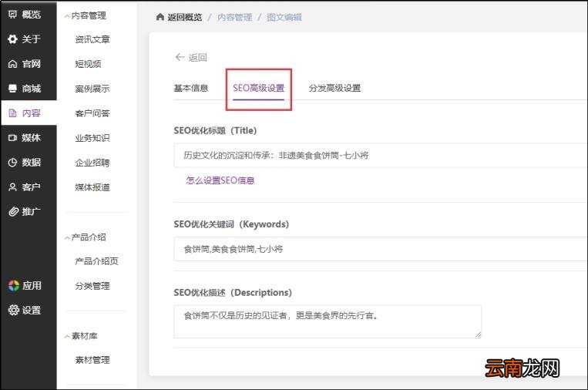Open 案例展示 menu item

tap(92, 89)
